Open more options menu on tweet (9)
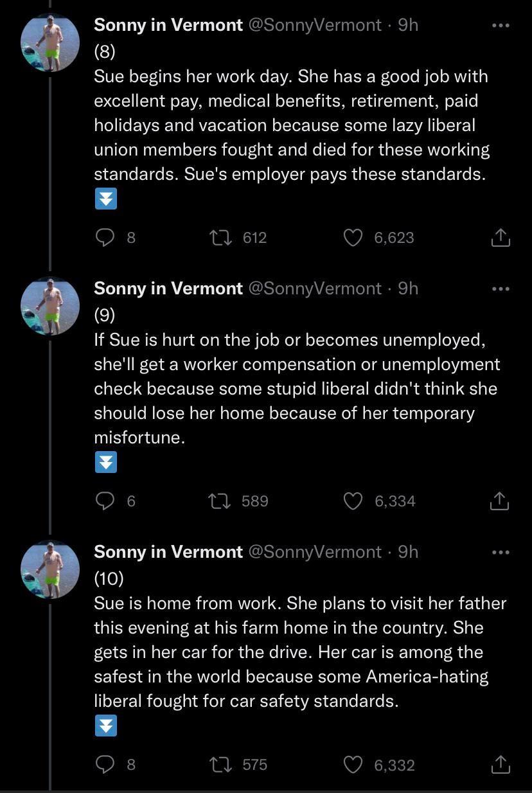 pos(501,289)
